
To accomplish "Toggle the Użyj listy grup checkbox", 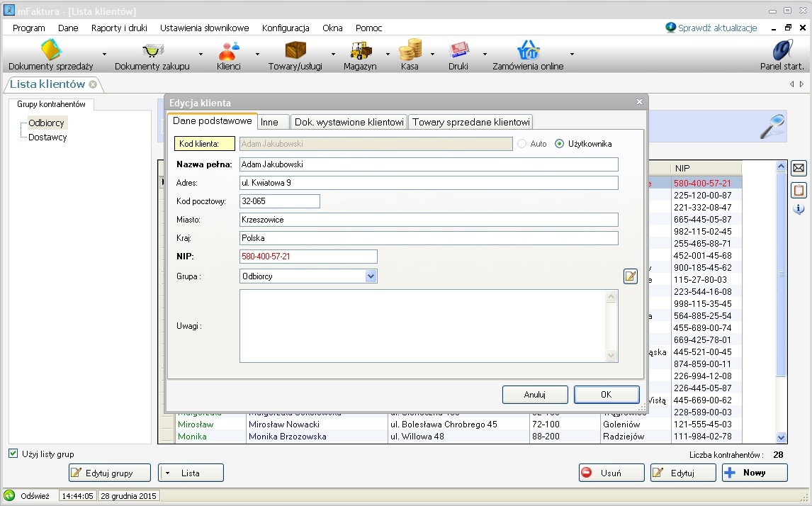I will [13, 454].
